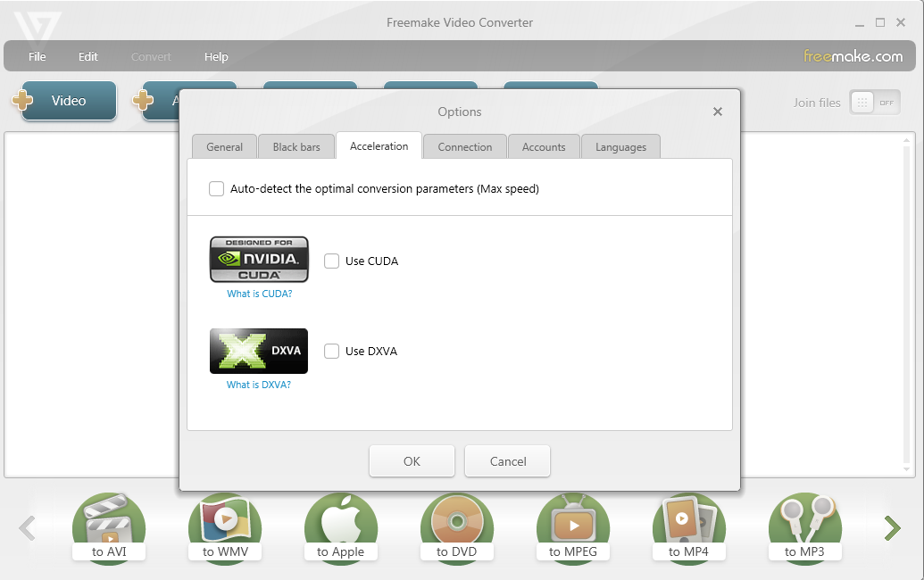
Task: Open the File menu
Action: [x=37, y=56]
